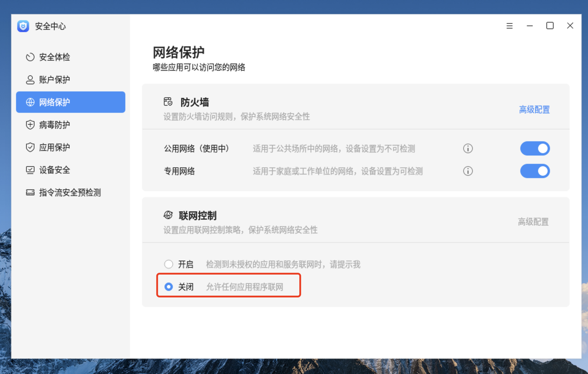This screenshot has width=588, height=374.
Task: Click the blue 高级配置 firewall link
Action: coord(534,110)
